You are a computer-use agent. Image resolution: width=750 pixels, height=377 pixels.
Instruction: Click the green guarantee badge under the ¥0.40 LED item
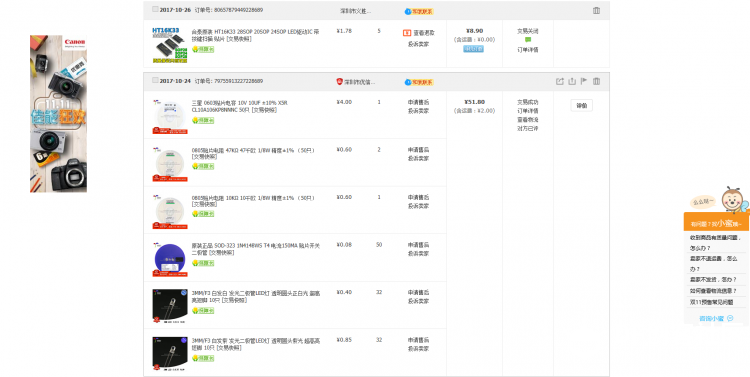pos(203,310)
